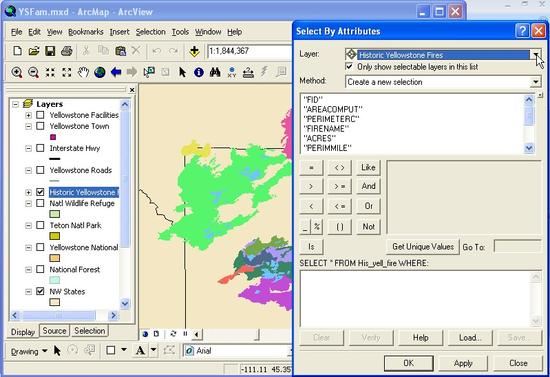Viewport: 550px width, 377px height.
Task: Create a new map document icon
Action: click(x=17, y=51)
